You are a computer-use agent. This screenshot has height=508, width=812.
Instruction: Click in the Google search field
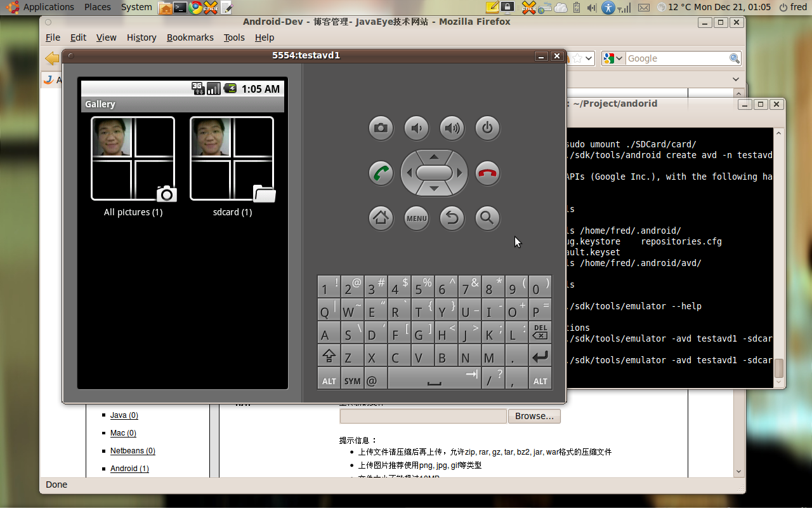tap(676, 58)
